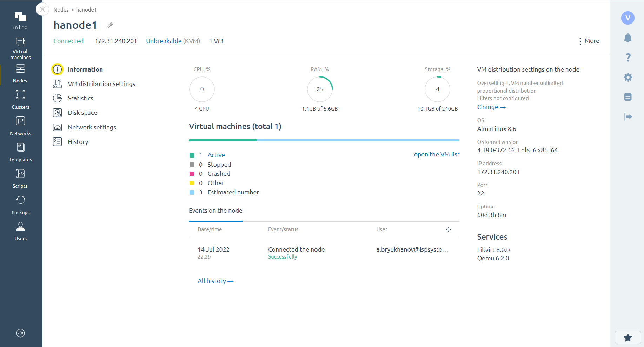Open events table column settings gear
Image resolution: width=644 pixels, height=347 pixels.
coord(448,229)
